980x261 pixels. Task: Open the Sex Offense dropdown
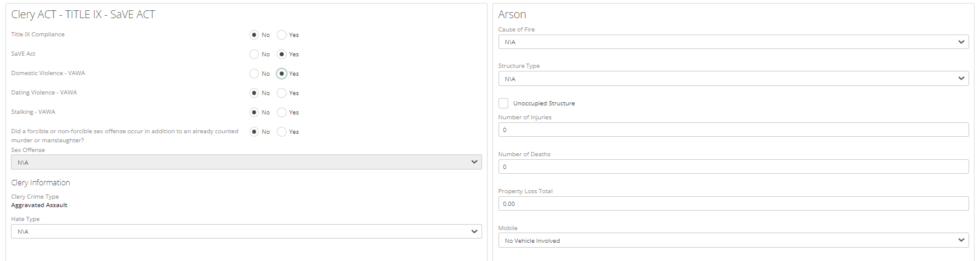pyautogui.click(x=246, y=162)
